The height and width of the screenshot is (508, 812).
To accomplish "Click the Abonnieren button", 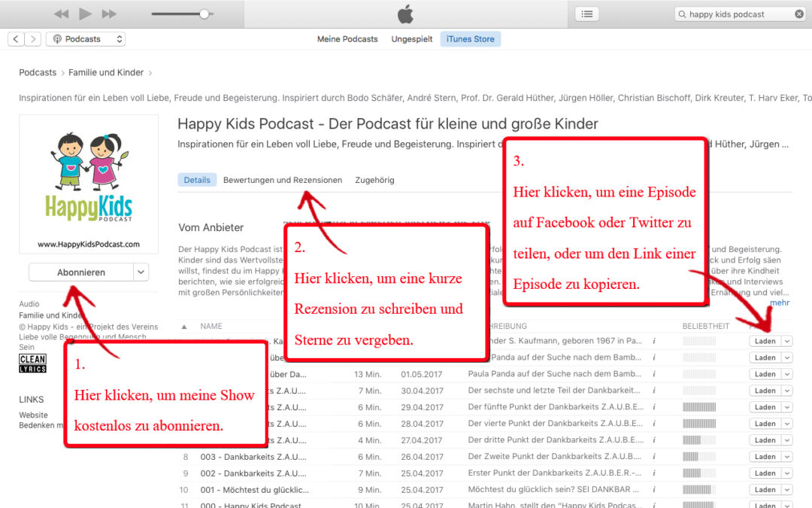I will (x=81, y=272).
